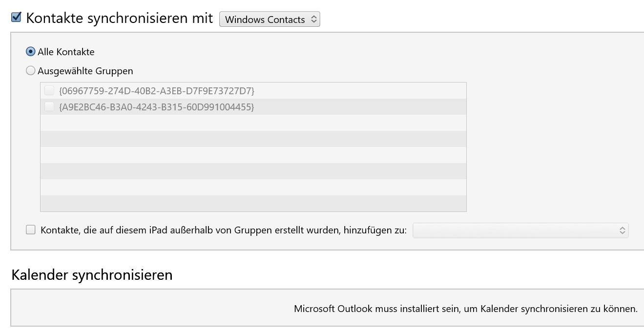
Task: Click the chevron arrows of hinzufügen zu selector
Action: pos(622,230)
